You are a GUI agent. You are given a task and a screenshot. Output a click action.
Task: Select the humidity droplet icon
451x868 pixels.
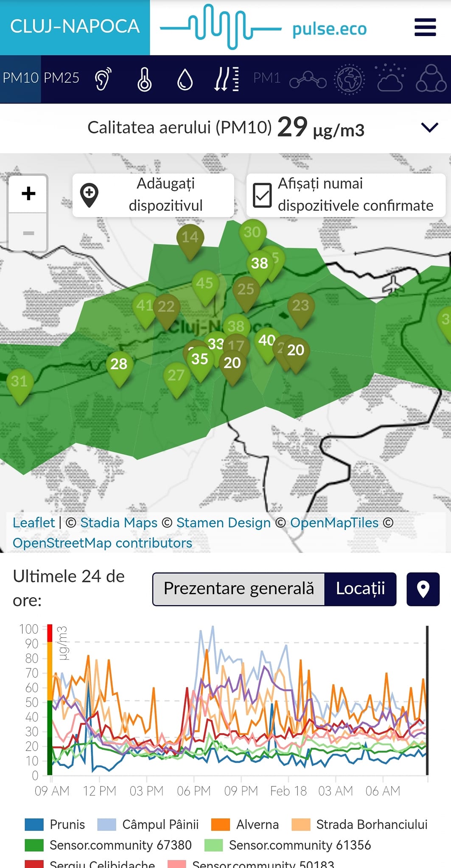185,79
